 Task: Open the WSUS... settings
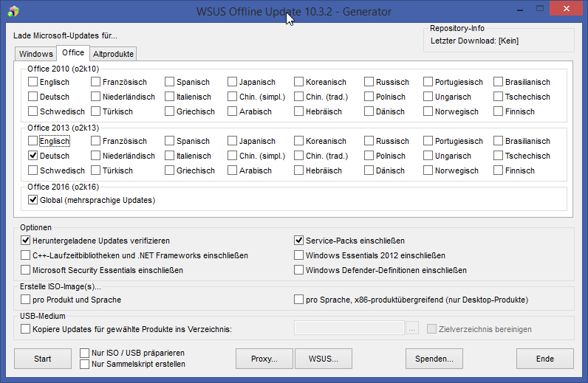pos(324,359)
